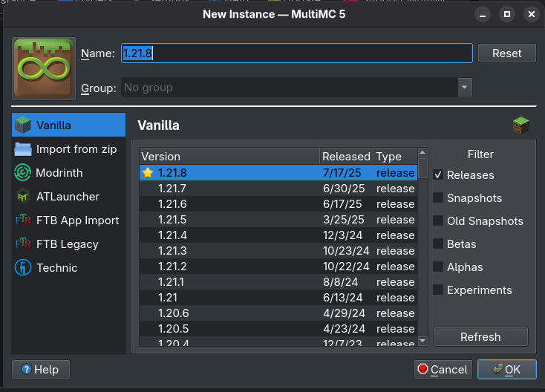Sort list by Version column header
The height and width of the screenshot is (392, 545).
tap(229, 157)
